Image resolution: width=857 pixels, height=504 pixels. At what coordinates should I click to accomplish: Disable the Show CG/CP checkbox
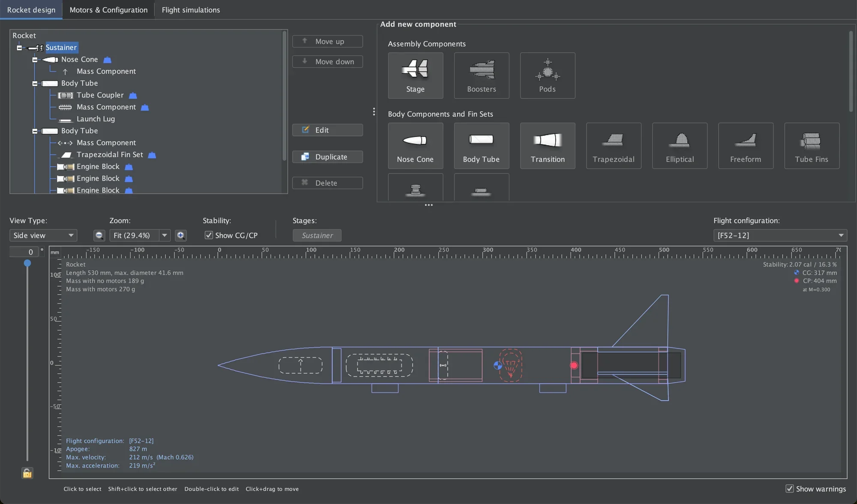pos(209,235)
